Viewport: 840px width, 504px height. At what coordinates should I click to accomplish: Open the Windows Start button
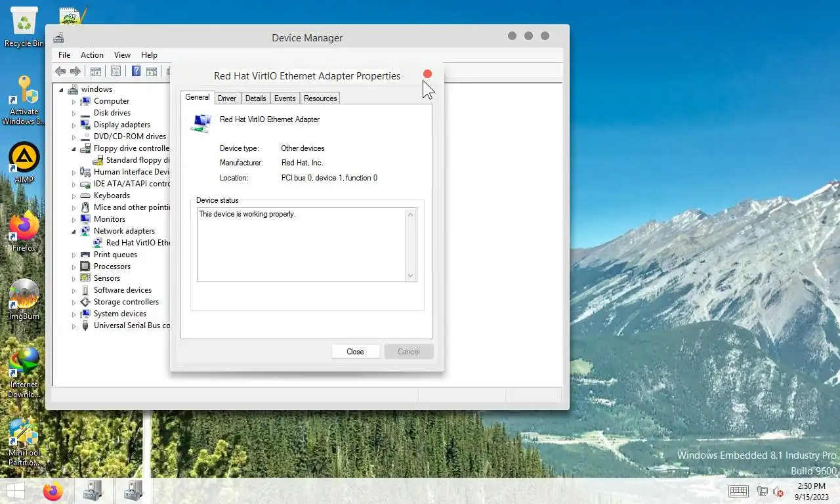click(x=16, y=491)
